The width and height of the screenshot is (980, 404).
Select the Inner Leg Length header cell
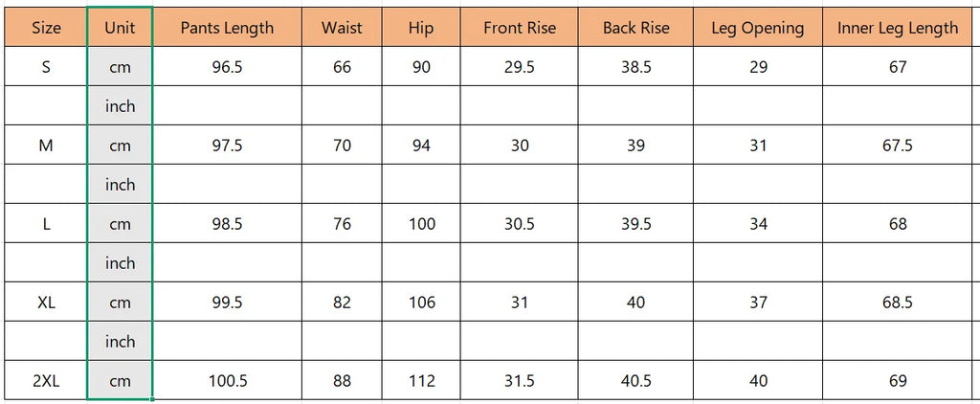[897, 28]
